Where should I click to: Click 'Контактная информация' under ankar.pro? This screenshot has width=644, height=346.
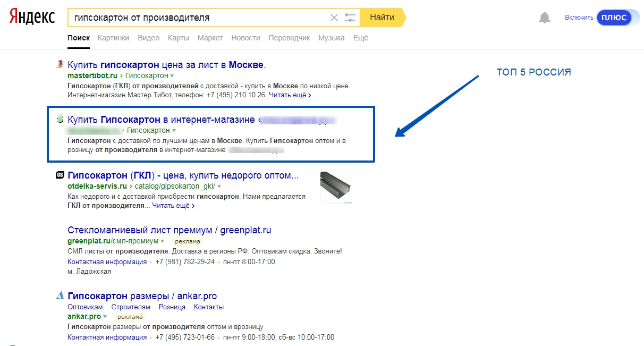point(107,337)
